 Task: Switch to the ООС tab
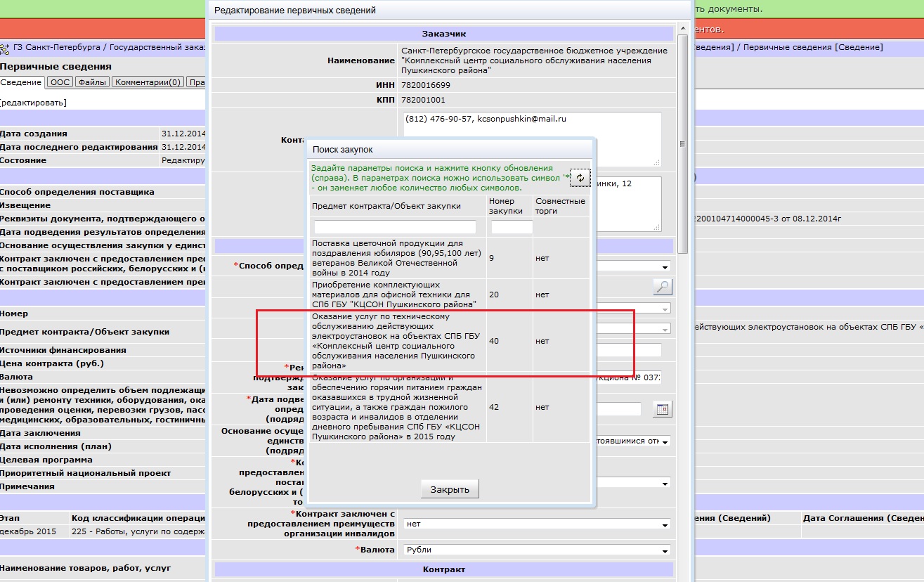[60, 82]
